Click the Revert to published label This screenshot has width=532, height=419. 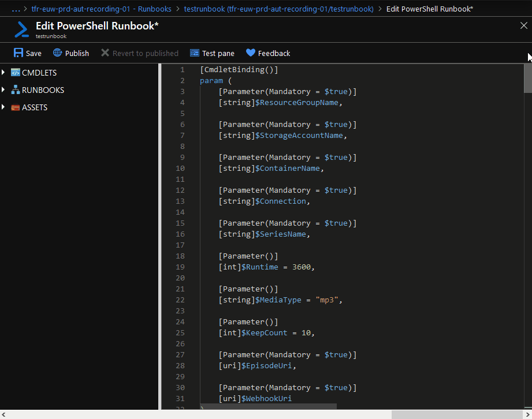145,54
